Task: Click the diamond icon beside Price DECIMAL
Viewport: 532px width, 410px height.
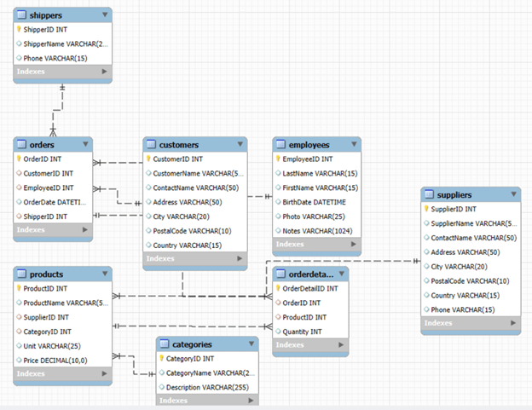Action: 19,361
